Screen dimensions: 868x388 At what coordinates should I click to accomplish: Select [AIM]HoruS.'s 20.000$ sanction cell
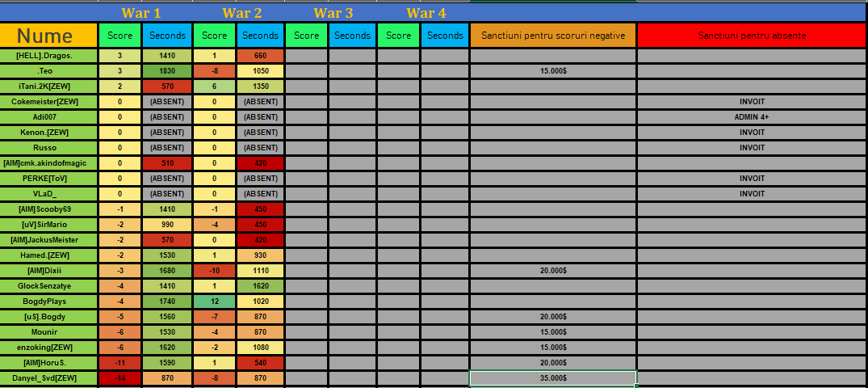(x=553, y=363)
